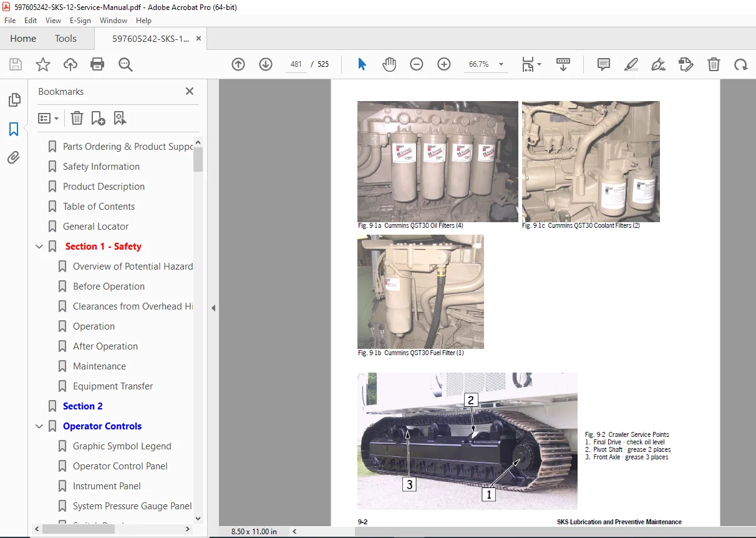Click the scrolling mode download-arrow icon

click(563, 64)
